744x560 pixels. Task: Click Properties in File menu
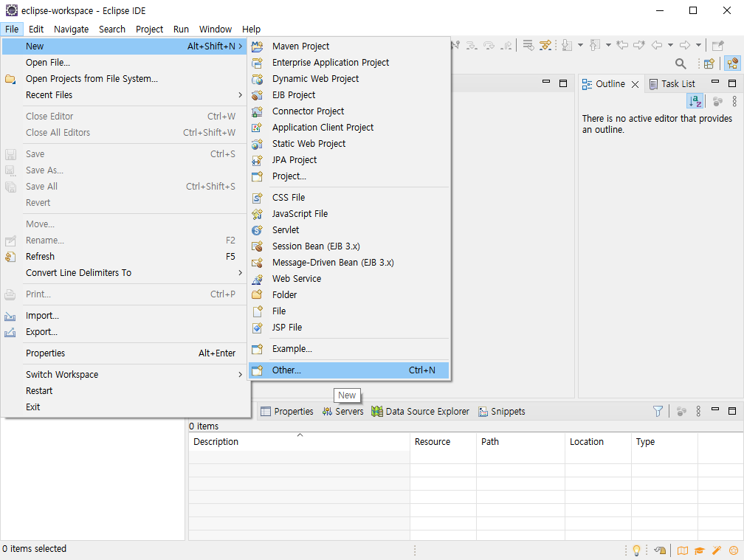pyautogui.click(x=124, y=353)
